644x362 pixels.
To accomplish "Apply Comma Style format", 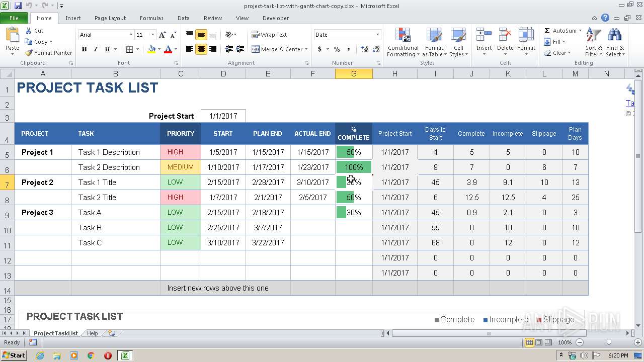I will point(349,49).
